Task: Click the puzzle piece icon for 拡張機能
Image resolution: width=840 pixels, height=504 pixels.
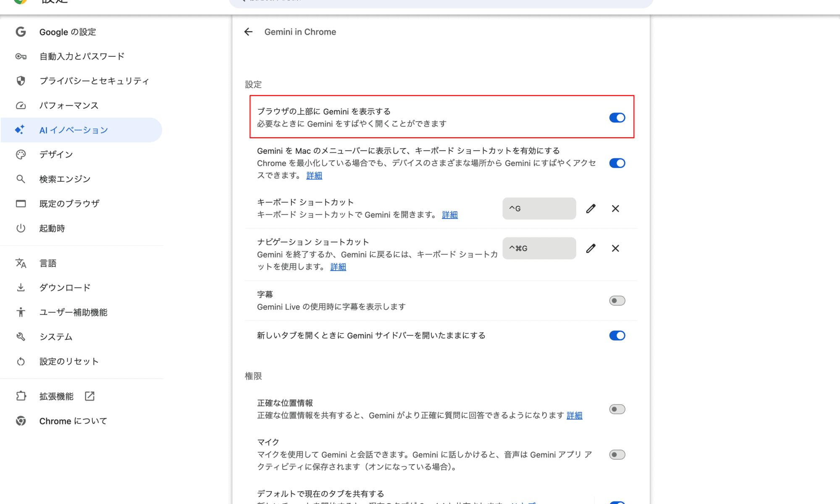Action: click(21, 396)
